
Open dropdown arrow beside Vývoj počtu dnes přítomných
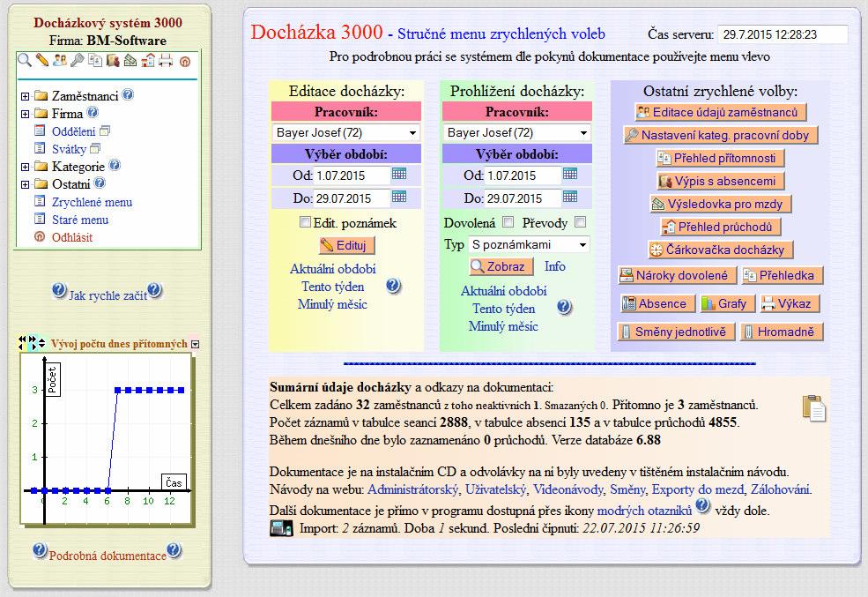click(x=195, y=345)
